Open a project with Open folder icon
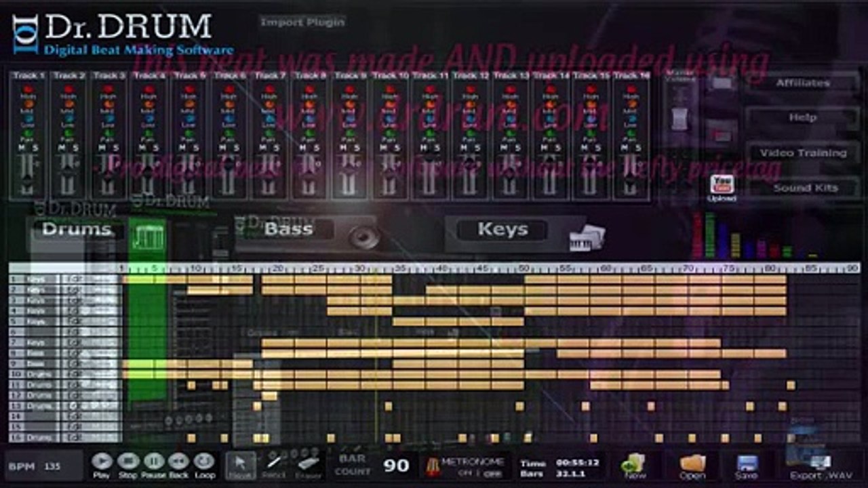Screen dimensions: 868x488 coord(692,464)
